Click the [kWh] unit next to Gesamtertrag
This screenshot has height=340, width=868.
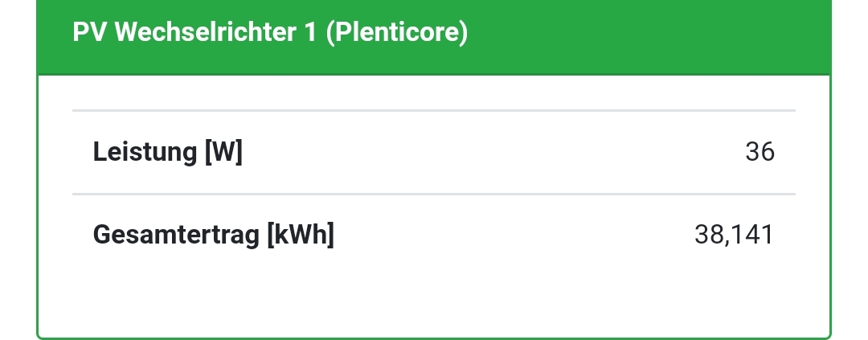tap(299, 236)
